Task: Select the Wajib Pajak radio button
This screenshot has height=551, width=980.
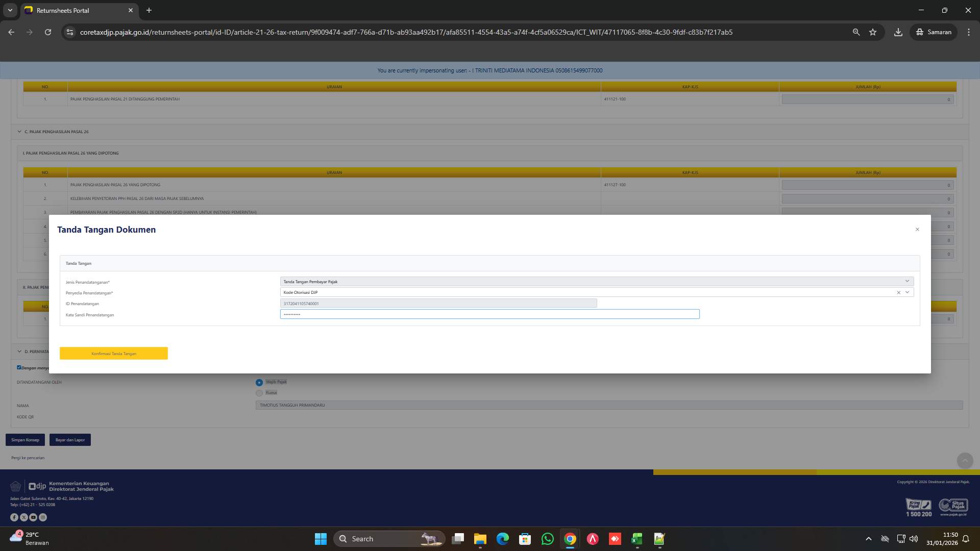Action: (259, 382)
